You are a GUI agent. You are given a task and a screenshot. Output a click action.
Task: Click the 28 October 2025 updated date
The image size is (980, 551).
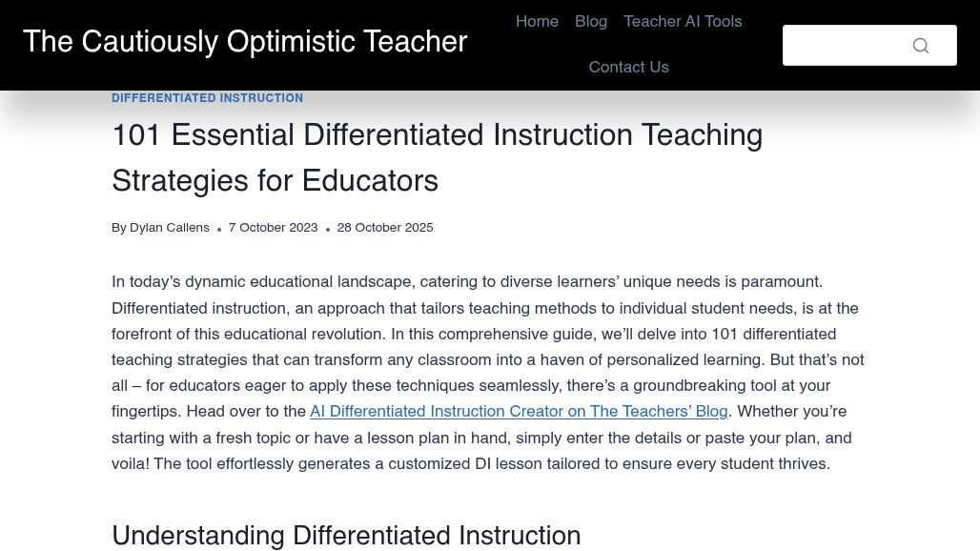click(x=385, y=228)
